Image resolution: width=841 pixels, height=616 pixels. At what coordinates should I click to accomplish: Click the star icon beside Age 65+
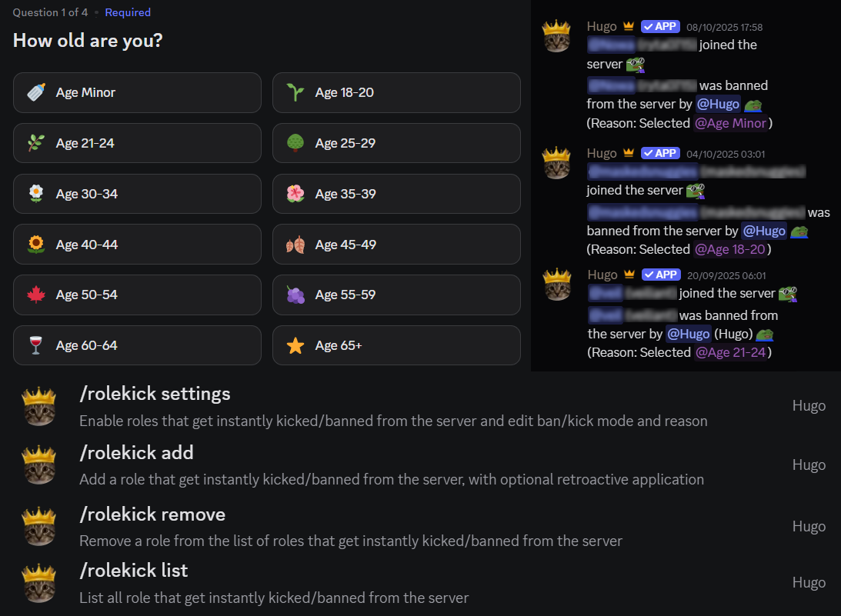pyautogui.click(x=295, y=346)
